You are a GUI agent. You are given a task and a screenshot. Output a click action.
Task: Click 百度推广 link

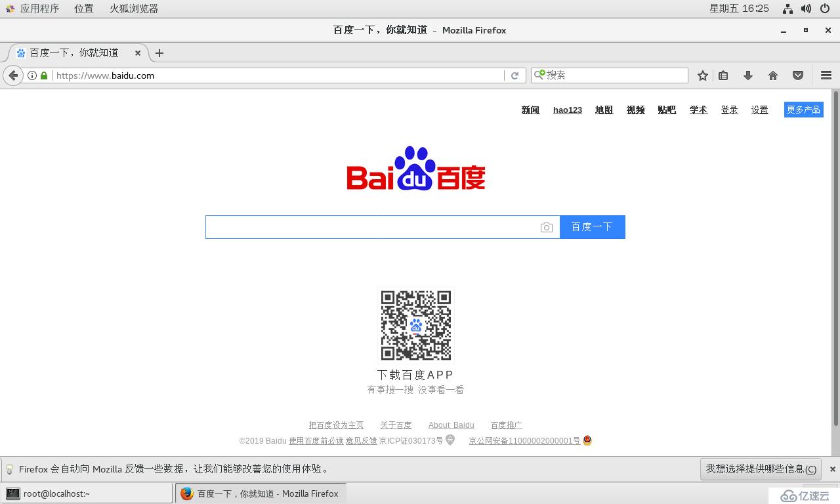click(507, 425)
